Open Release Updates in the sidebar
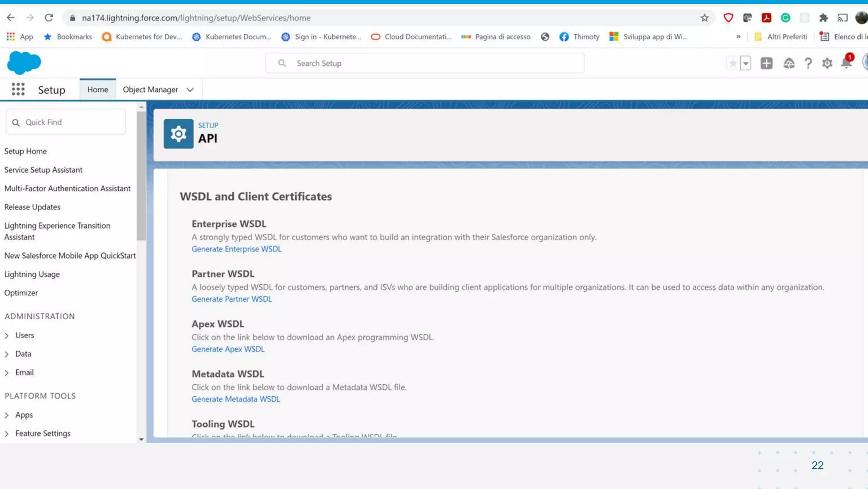Viewport: 868px width, 489px height. pyautogui.click(x=32, y=207)
